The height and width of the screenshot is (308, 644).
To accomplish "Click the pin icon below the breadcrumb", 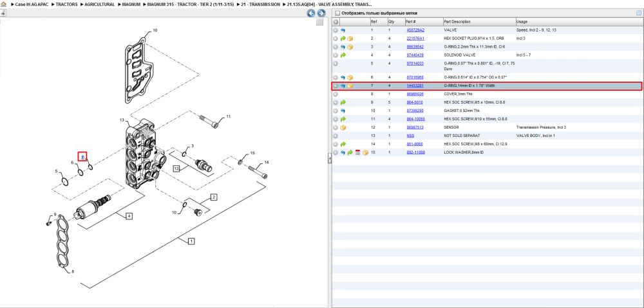I will point(3,13).
